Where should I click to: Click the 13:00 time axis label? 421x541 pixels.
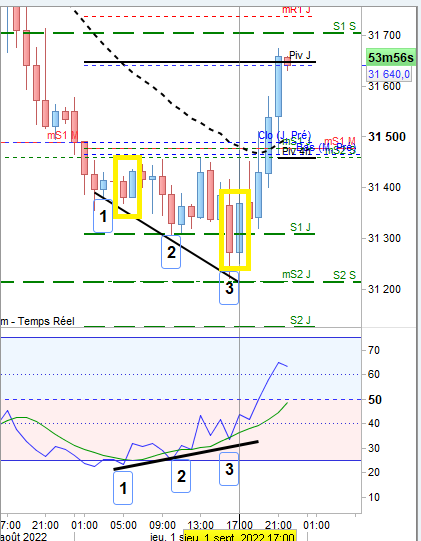tap(201, 525)
